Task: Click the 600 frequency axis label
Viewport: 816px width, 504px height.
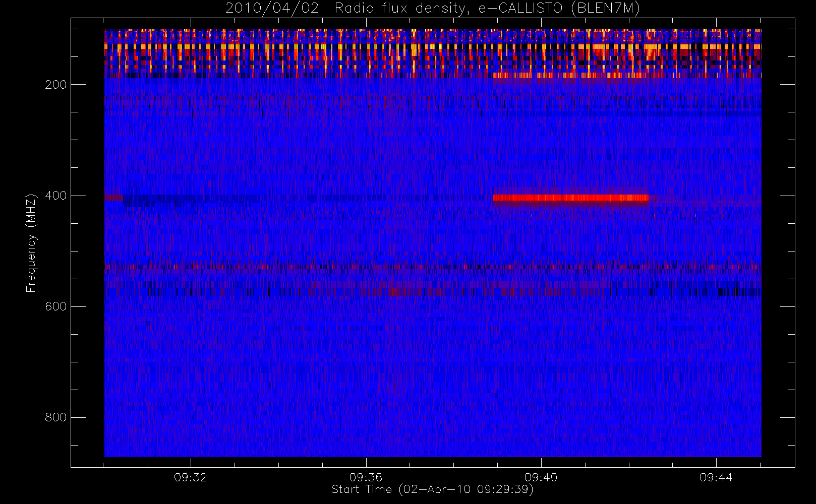Action: [55, 306]
